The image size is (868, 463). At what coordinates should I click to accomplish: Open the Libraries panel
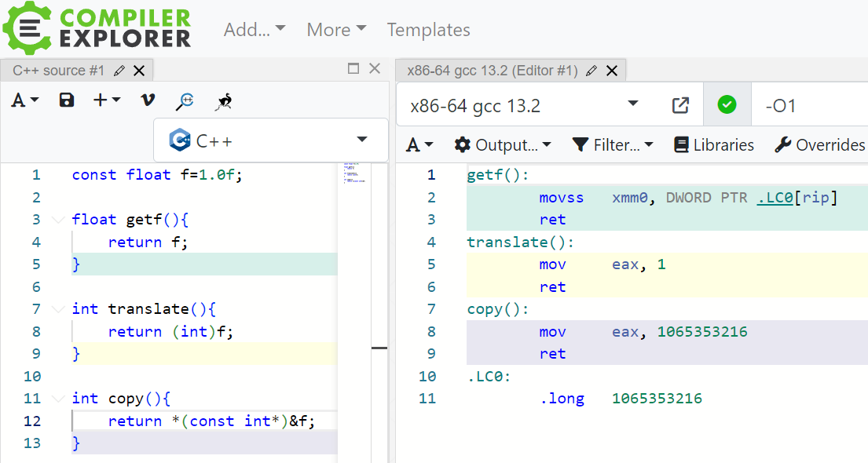pyautogui.click(x=714, y=145)
